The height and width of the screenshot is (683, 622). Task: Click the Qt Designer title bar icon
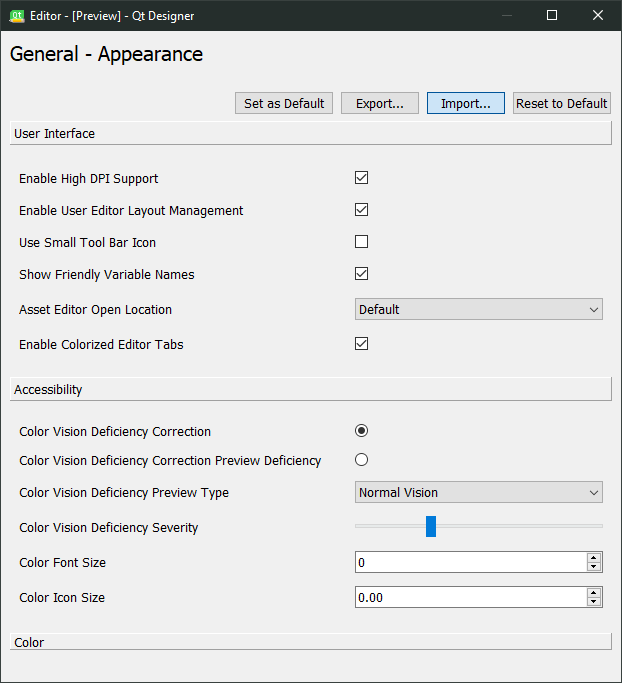17,15
